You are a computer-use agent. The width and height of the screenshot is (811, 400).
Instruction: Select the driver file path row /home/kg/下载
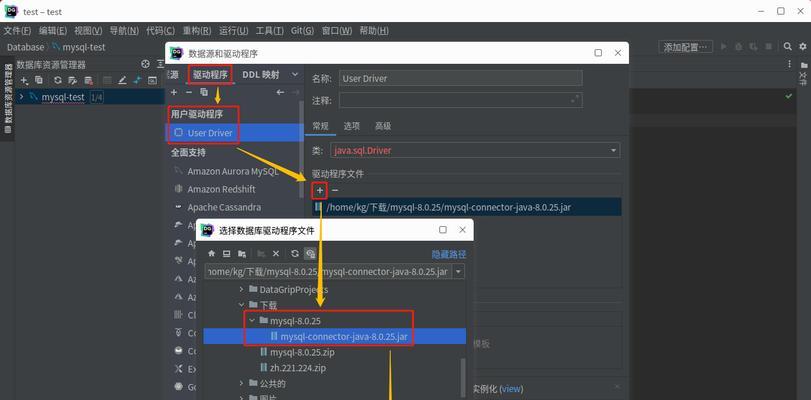click(467, 207)
